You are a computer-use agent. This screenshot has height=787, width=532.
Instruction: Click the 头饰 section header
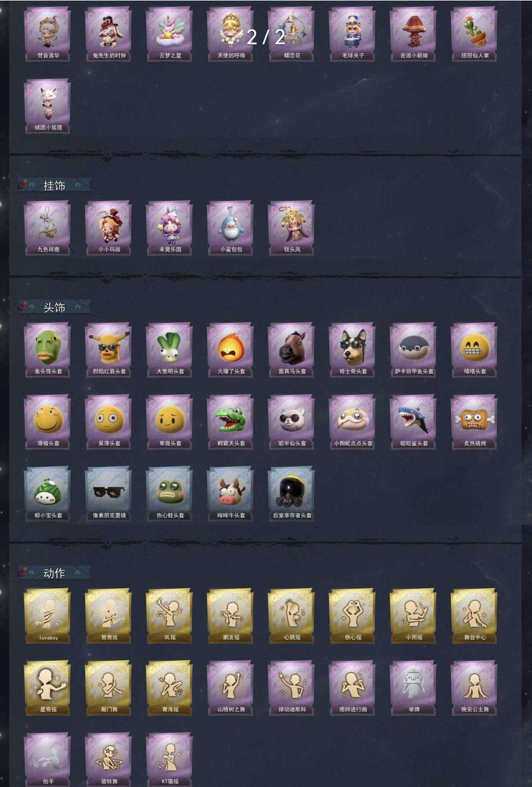tap(54, 308)
